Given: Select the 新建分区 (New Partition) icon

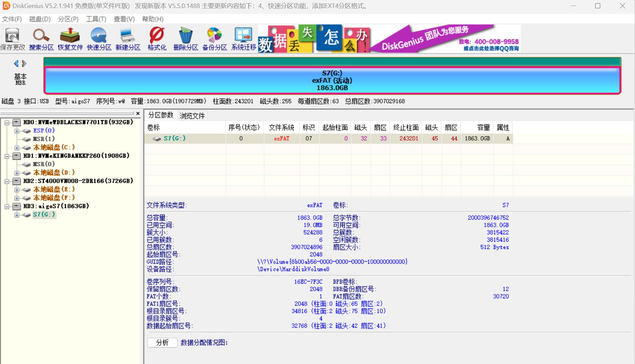Looking at the screenshot, I should [127, 38].
